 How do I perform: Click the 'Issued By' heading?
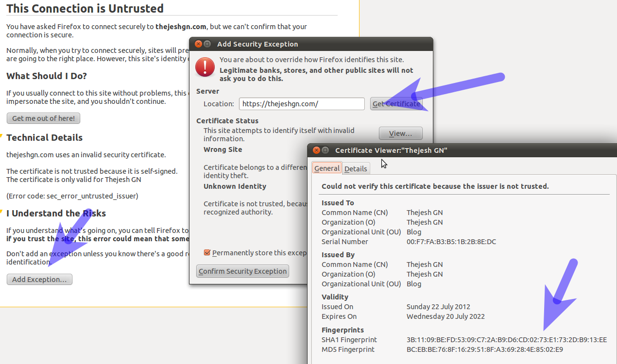(338, 255)
